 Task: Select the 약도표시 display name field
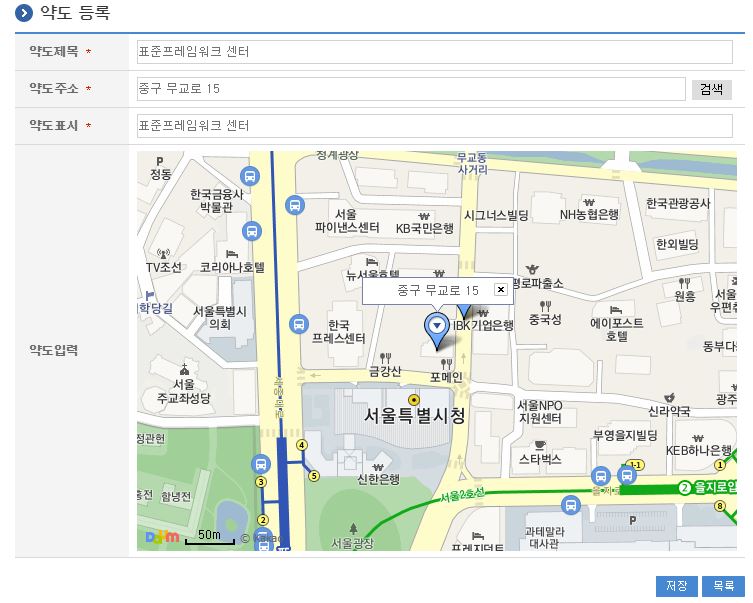(x=434, y=126)
